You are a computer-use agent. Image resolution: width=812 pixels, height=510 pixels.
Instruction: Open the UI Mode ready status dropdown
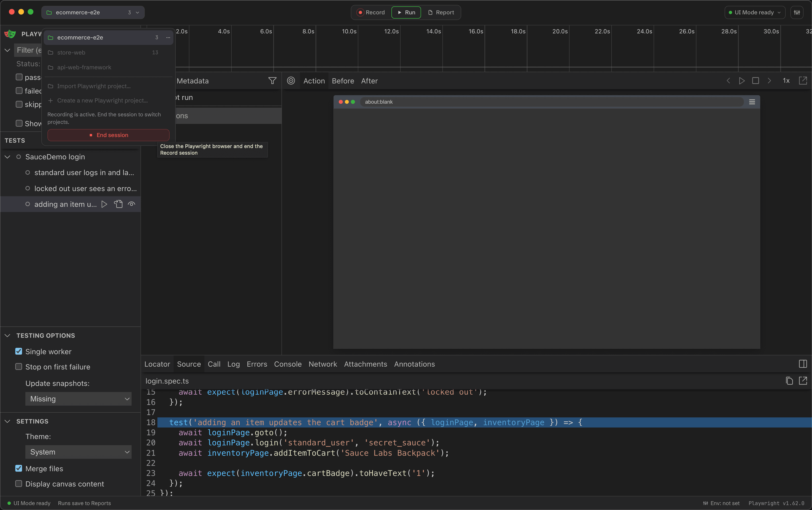click(x=755, y=12)
